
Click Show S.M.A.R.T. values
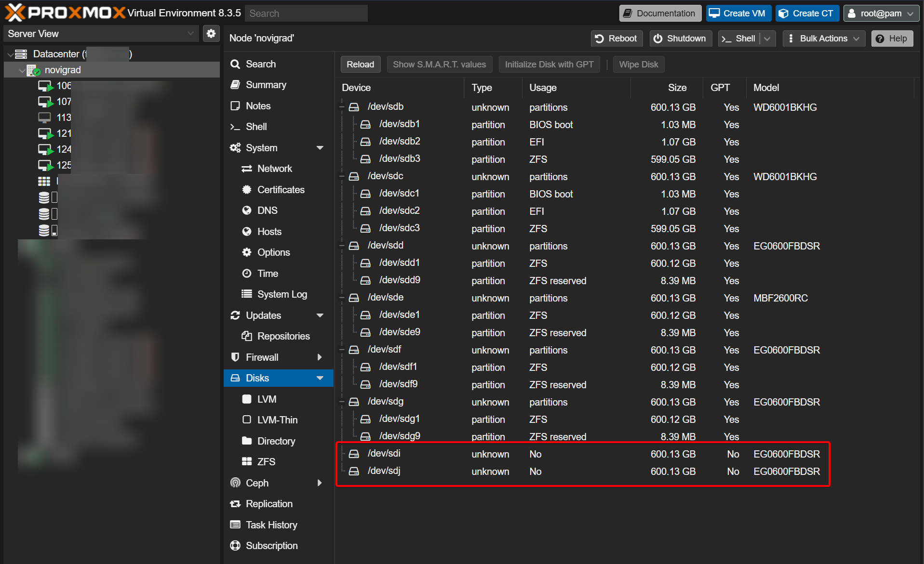(x=439, y=65)
